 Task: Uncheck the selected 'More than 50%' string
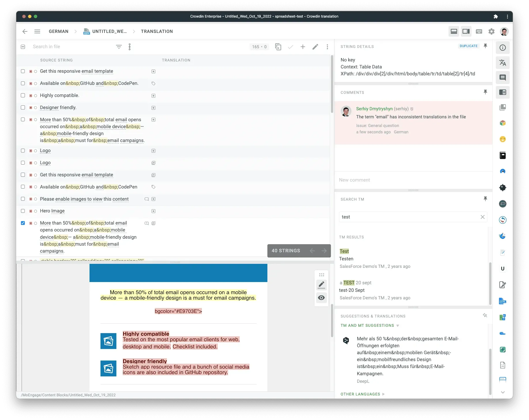point(23,223)
